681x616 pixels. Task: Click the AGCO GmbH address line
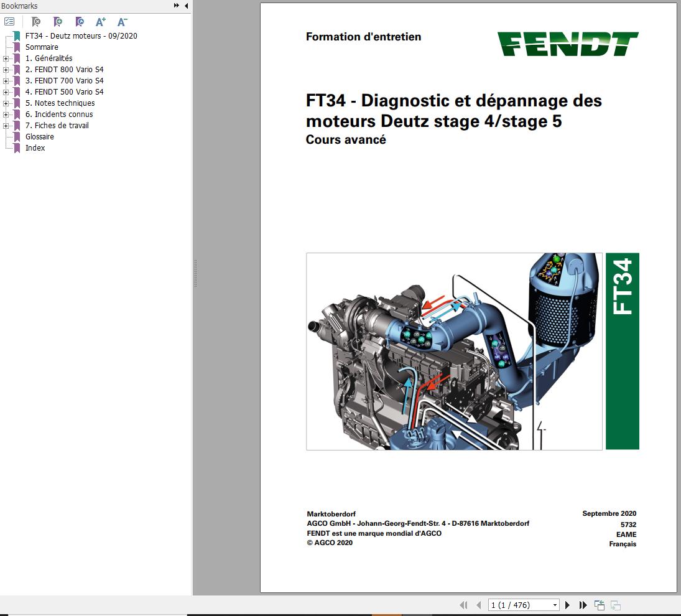(418, 523)
